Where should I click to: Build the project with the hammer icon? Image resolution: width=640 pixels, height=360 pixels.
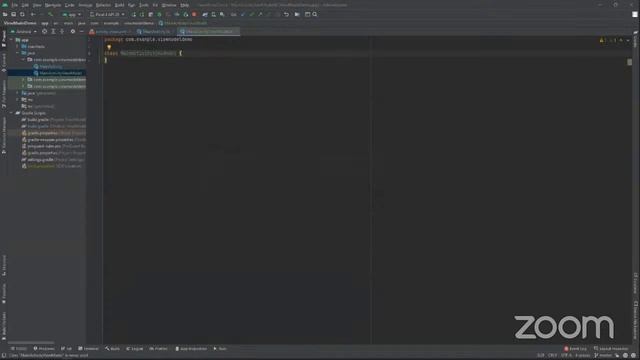(x=50, y=14)
